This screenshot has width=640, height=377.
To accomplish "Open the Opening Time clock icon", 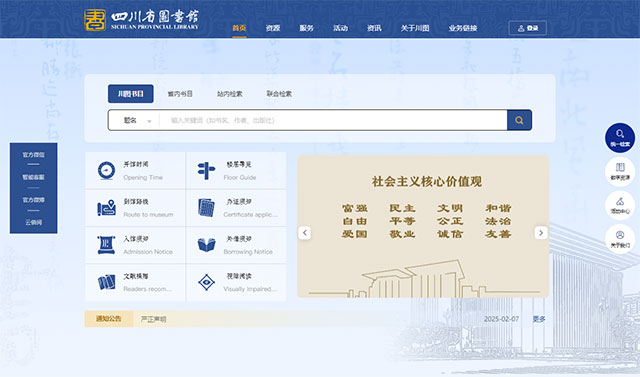I will [x=107, y=171].
